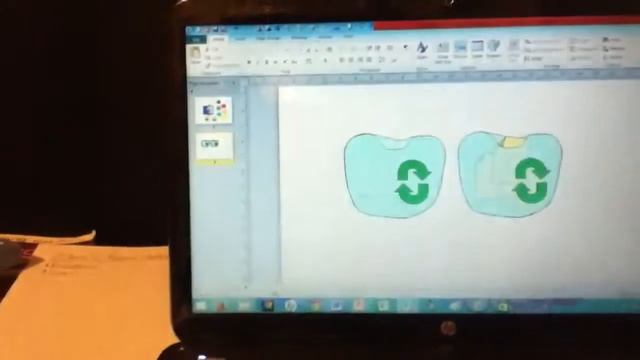Click Replace in the Editing group
This screenshot has height=360, width=640.
(613, 49)
